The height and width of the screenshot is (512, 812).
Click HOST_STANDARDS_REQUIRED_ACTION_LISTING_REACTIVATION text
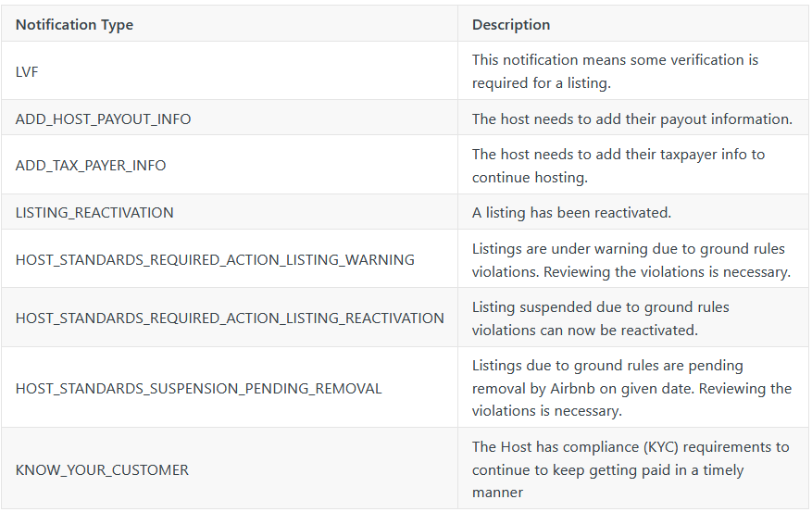point(230,318)
